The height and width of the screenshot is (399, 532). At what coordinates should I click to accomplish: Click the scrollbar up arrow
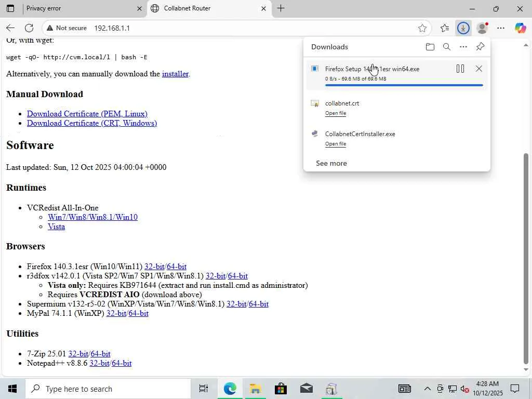pos(526,45)
